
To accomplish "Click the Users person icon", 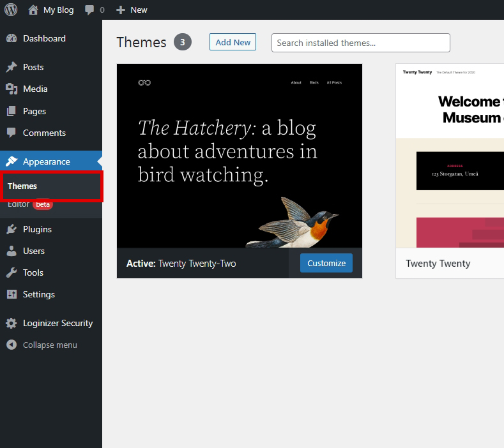I will click(11, 251).
